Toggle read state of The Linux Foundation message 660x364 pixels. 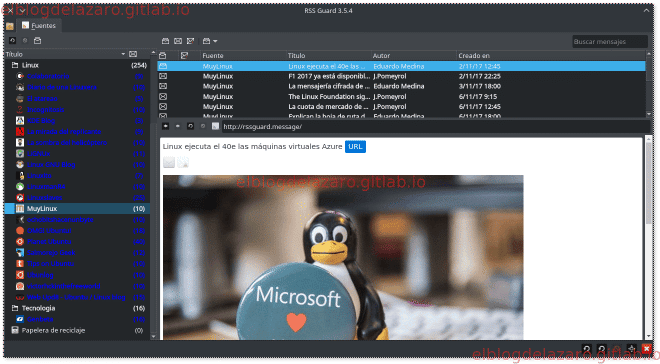[x=163, y=96]
